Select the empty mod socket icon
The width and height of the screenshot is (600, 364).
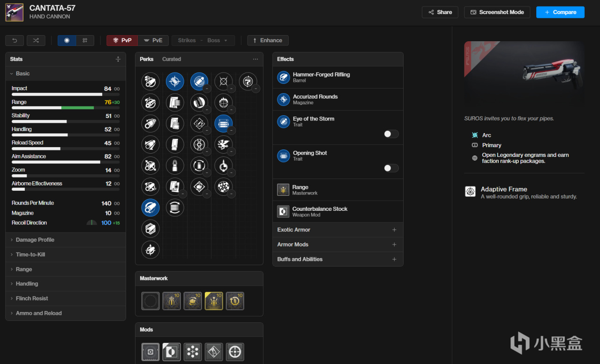[150, 352]
